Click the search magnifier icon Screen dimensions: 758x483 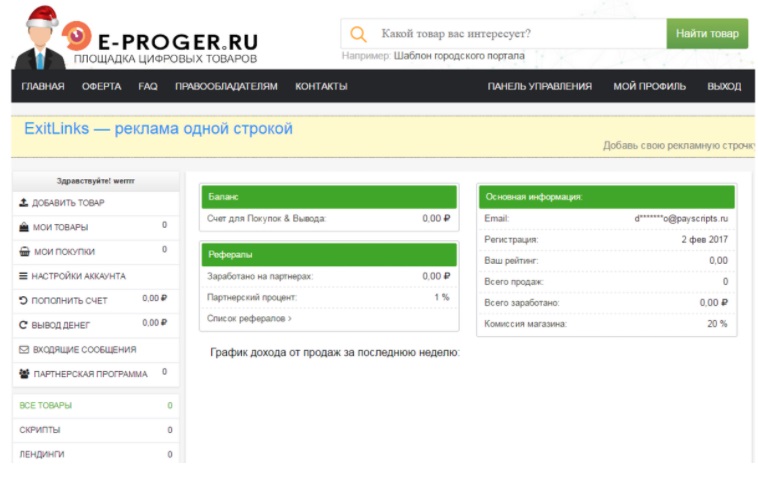pyautogui.click(x=358, y=34)
